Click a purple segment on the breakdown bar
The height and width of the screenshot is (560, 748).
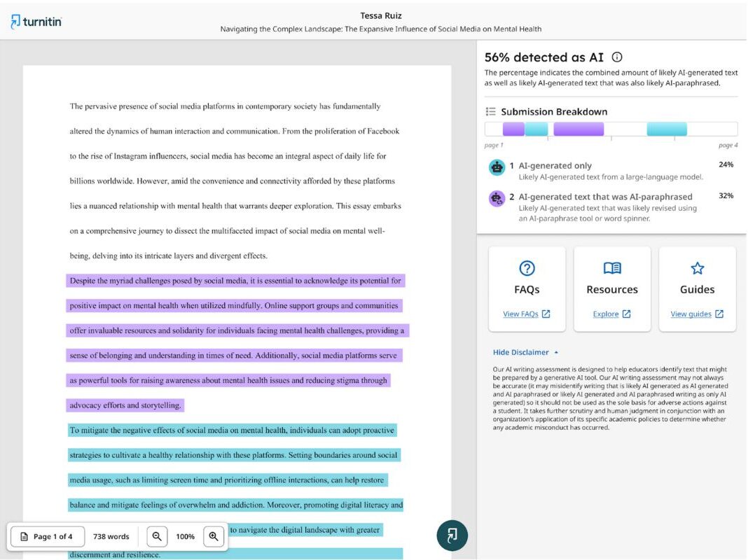(x=578, y=129)
